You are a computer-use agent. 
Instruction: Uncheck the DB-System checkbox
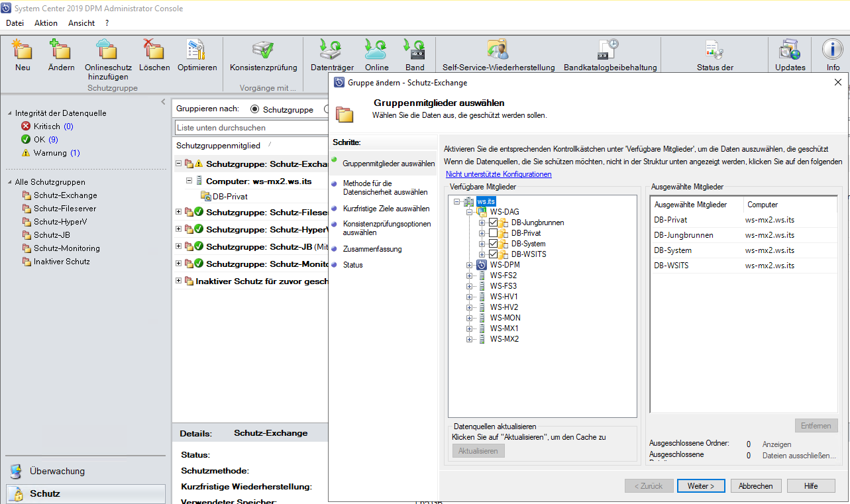pyautogui.click(x=493, y=244)
